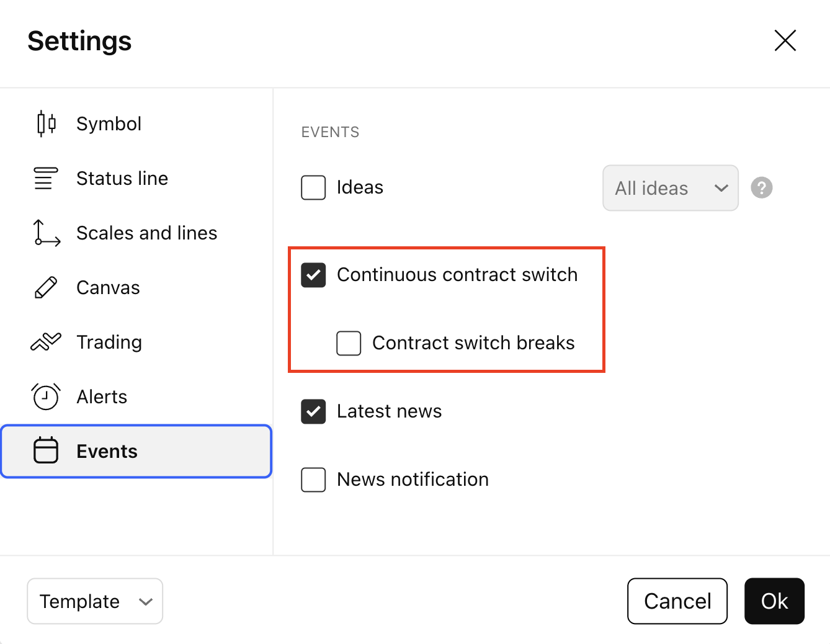Screen dimensions: 830x644
Task: Click the Events calendar icon
Action: pyautogui.click(x=46, y=450)
